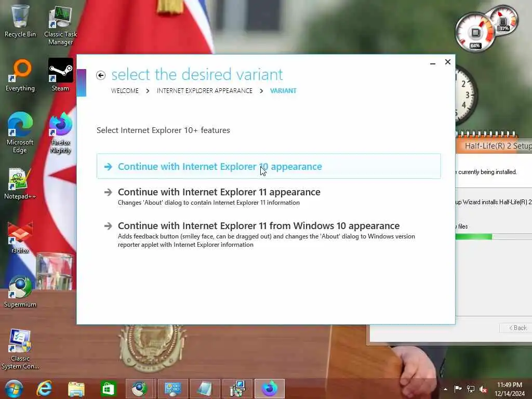Open the r3dfox desktop shortcut
Screen dimensions: 532x399
20,237
